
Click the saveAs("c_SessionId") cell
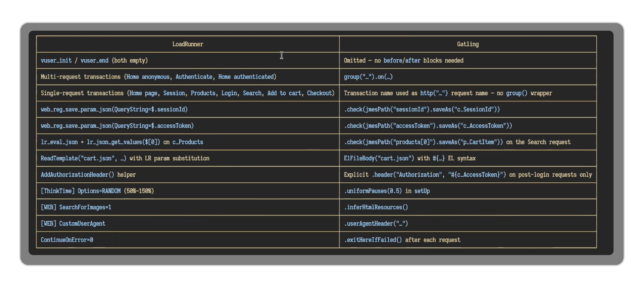tap(422, 109)
